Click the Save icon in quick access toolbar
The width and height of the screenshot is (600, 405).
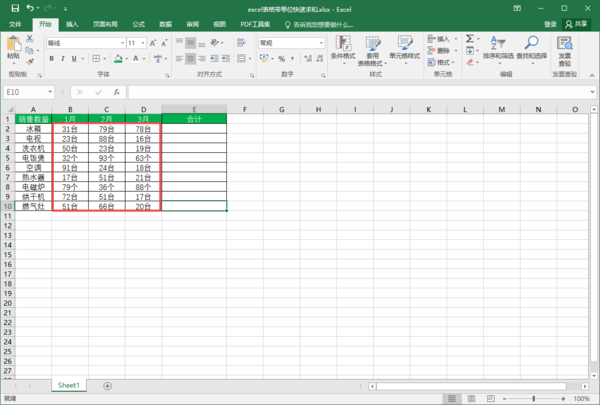click(x=15, y=8)
